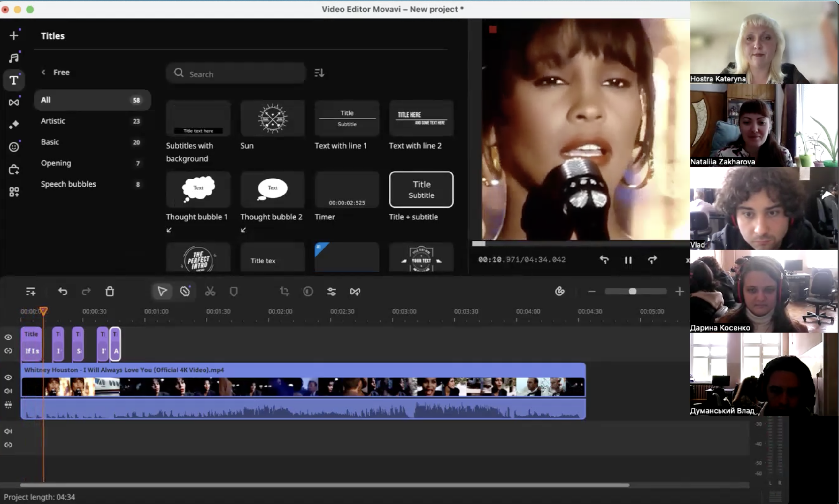
Task: Select Title + subtitle preset
Action: click(421, 189)
